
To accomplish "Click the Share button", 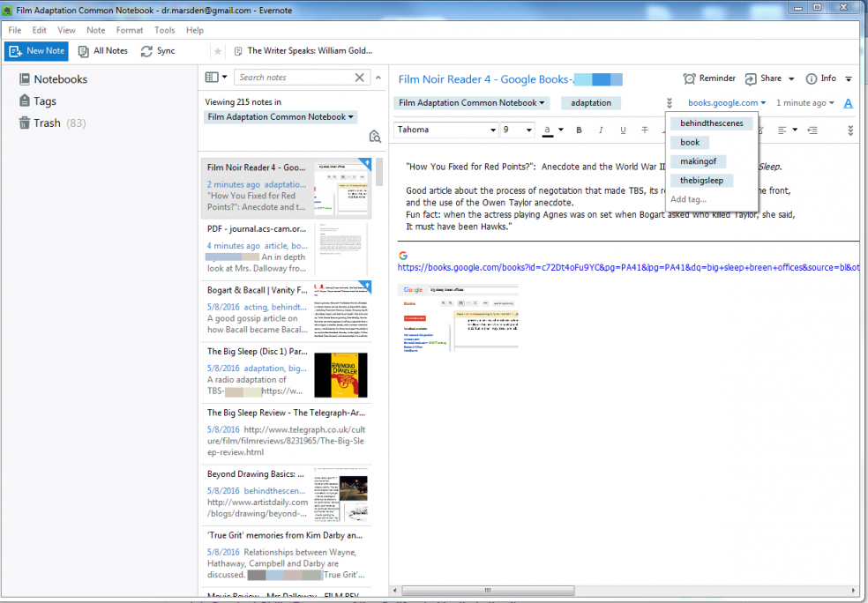I will coord(763,78).
